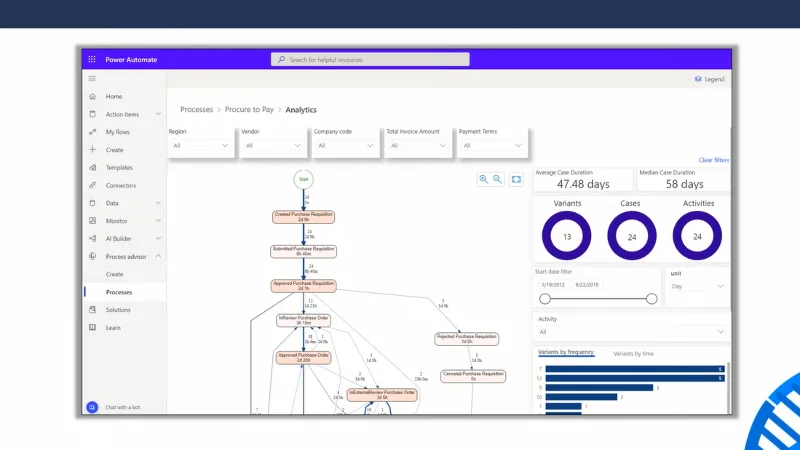The height and width of the screenshot is (450, 800).
Task: Click the 1/19/2012 start date field
Action: tap(553, 285)
